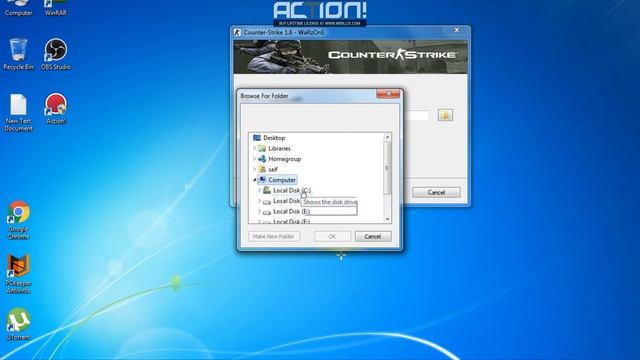The height and width of the screenshot is (360, 640).
Task: Click Make New Folder button
Action: (273, 236)
